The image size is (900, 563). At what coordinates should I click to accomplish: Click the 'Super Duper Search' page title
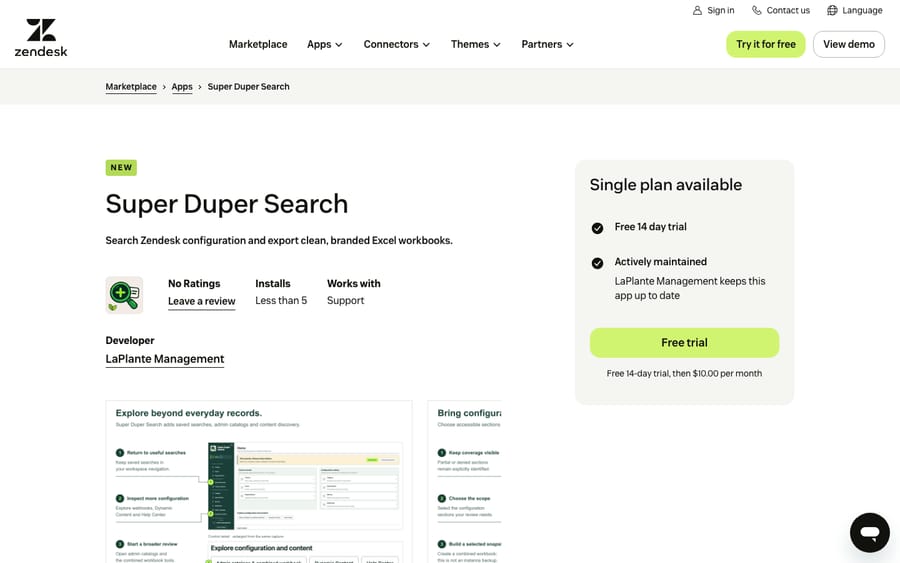click(227, 204)
